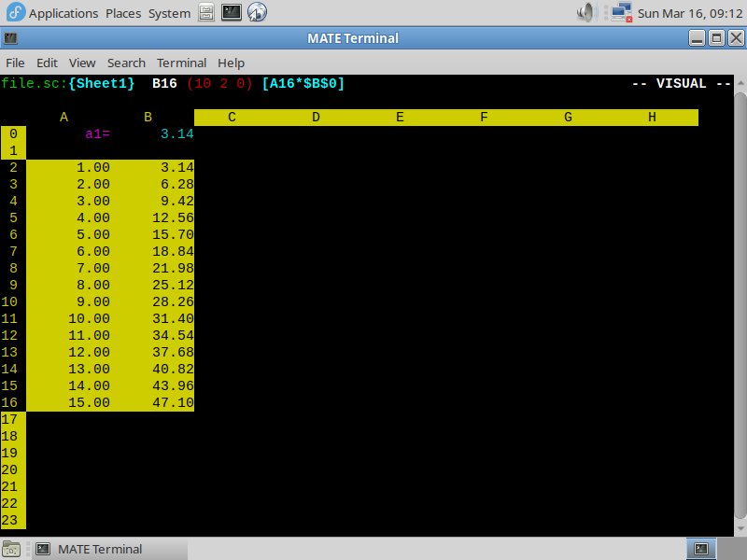Screen dimensions: 747x560
Task: Open the File menu in terminal
Action: click(x=15, y=63)
